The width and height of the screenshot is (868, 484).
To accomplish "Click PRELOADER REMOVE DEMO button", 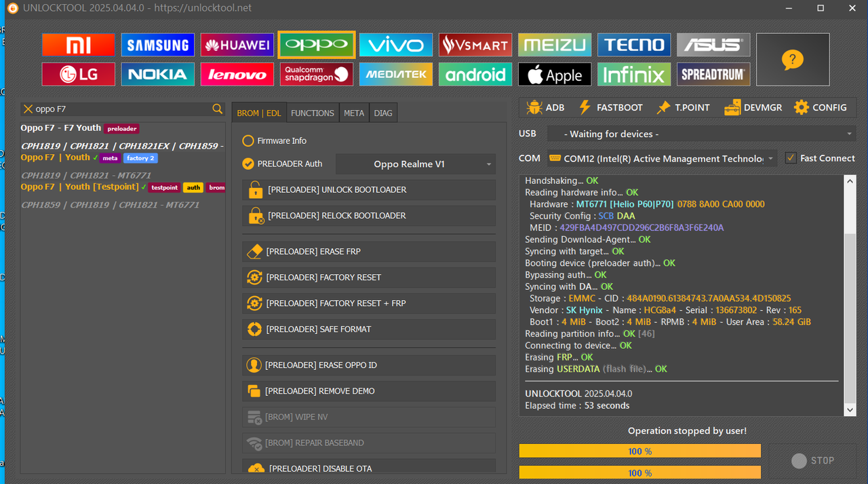I will point(369,391).
